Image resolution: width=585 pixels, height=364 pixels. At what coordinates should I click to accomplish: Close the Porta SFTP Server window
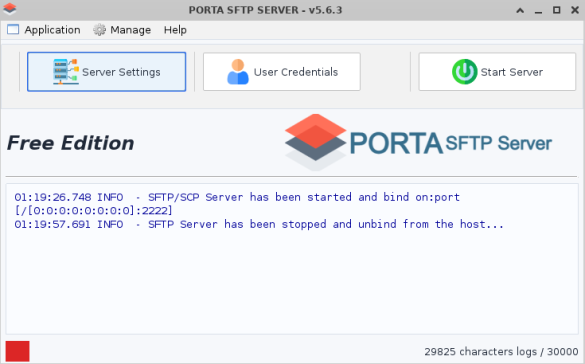coord(575,10)
